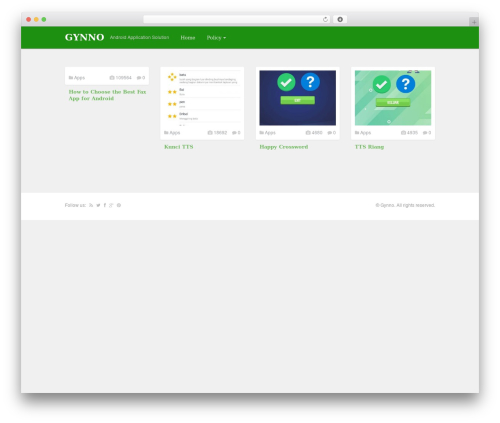Click the browser download button icon
The image size is (500, 423).
click(340, 20)
